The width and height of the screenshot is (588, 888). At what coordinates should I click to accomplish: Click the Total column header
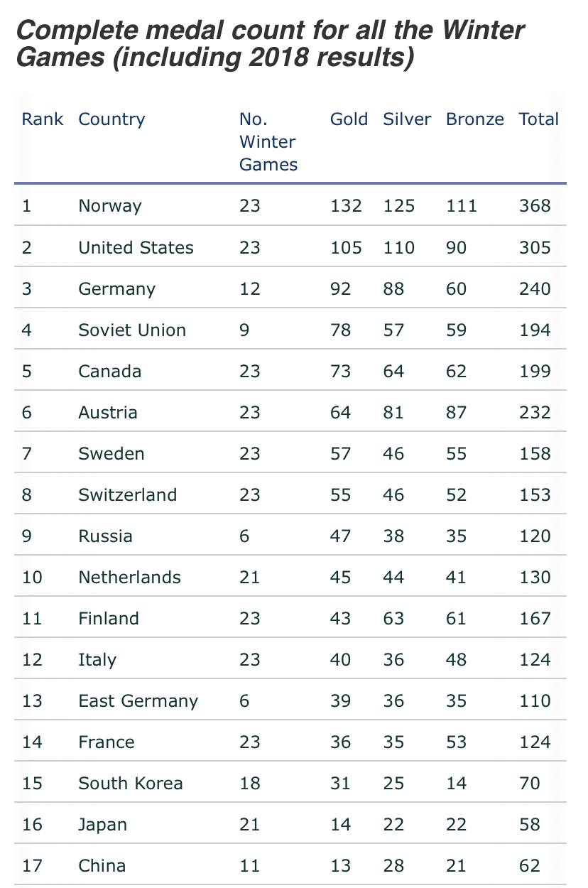point(539,119)
